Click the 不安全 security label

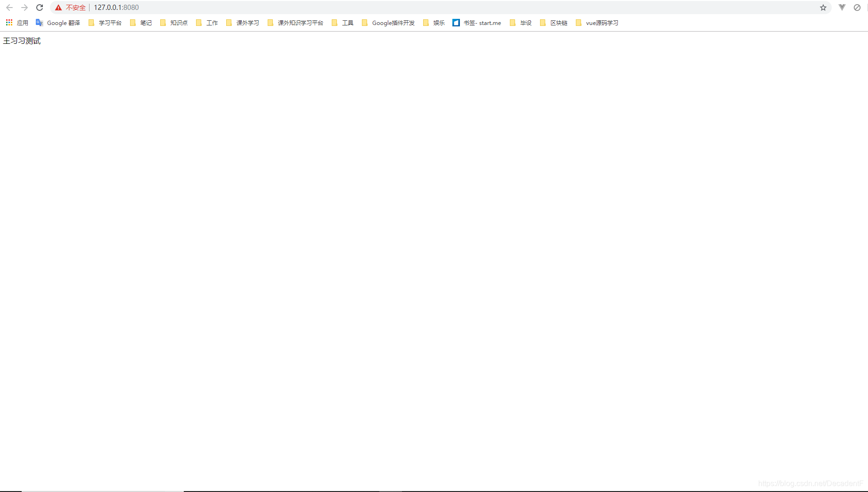point(75,8)
